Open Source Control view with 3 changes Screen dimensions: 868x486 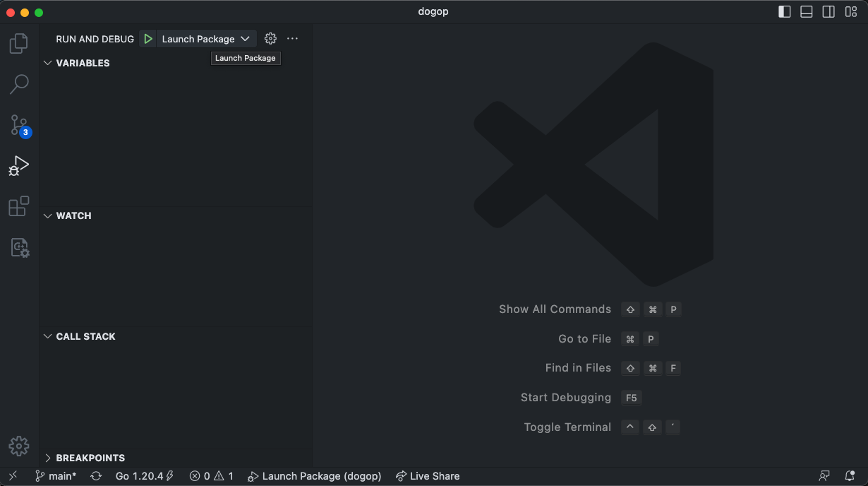coord(19,125)
